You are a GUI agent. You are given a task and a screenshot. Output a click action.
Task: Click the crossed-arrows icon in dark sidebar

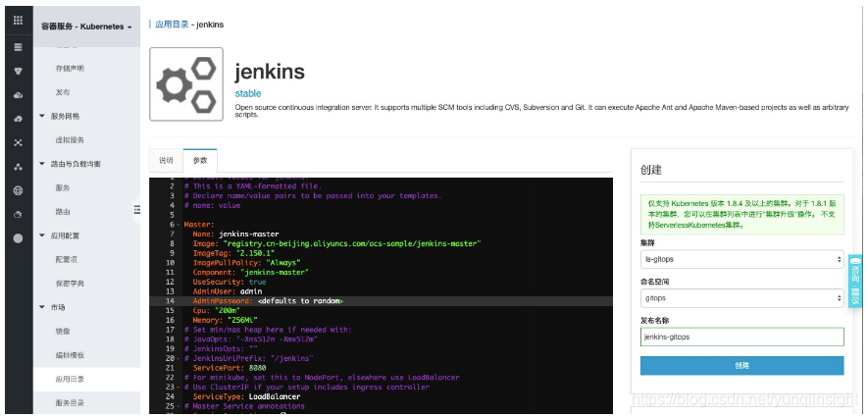[x=19, y=142]
